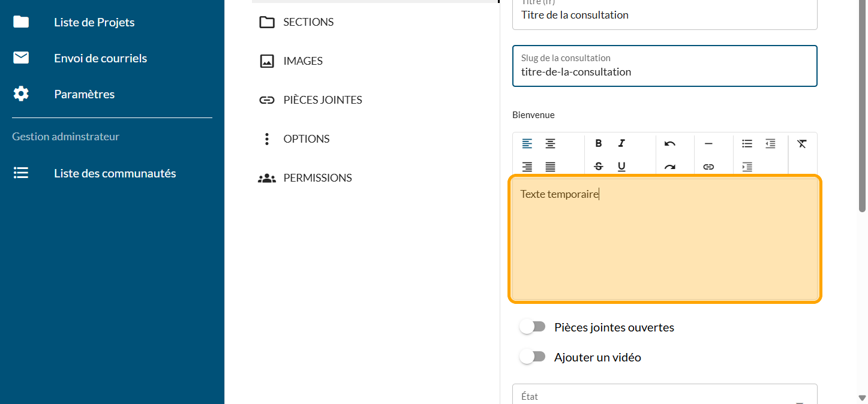
Task: Open Liste des communautés
Action: pyautogui.click(x=115, y=173)
